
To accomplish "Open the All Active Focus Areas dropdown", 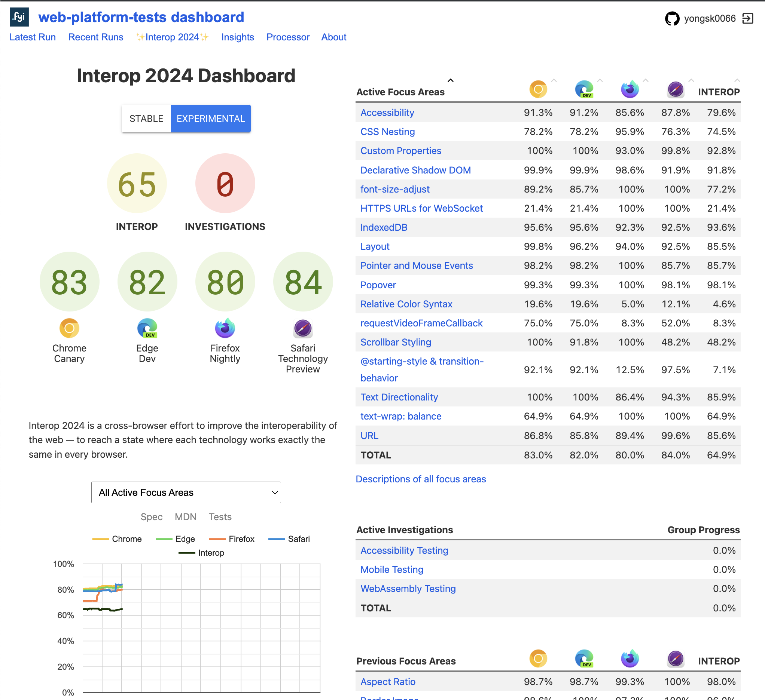I will point(186,492).
